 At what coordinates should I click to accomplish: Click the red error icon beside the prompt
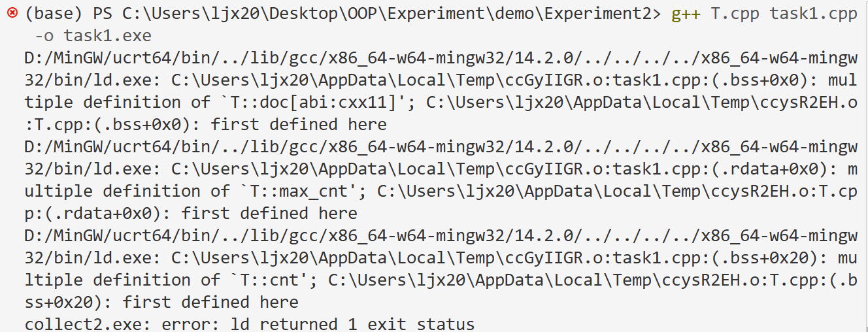click(12, 12)
